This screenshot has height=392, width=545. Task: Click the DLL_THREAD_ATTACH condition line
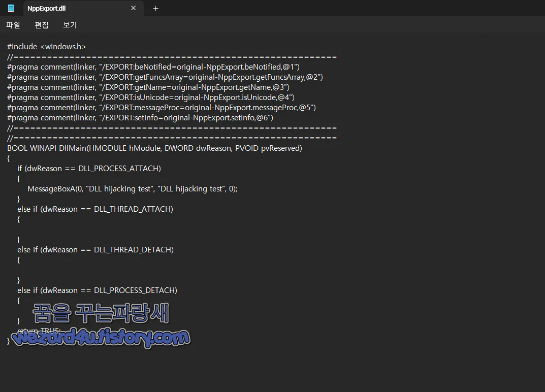click(x=95, y=209)
